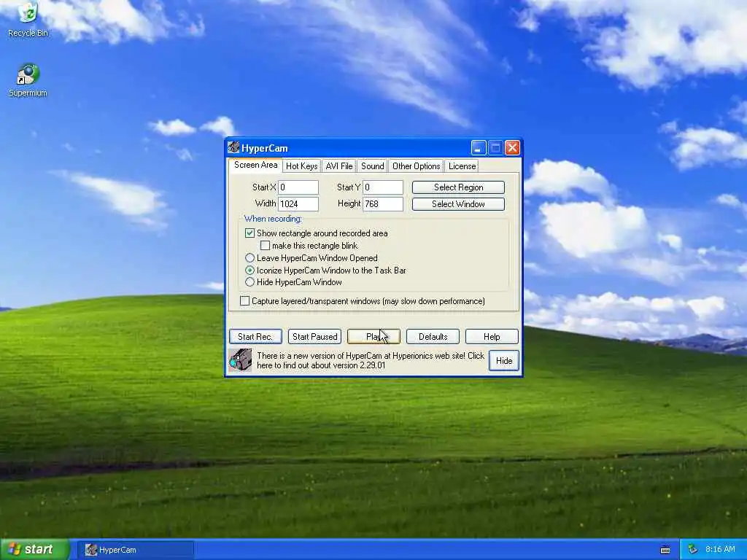Viewport: 747px width, 560px height.
Task: Select Leave HyperCam Window Opened option
Action: [249, 257]
